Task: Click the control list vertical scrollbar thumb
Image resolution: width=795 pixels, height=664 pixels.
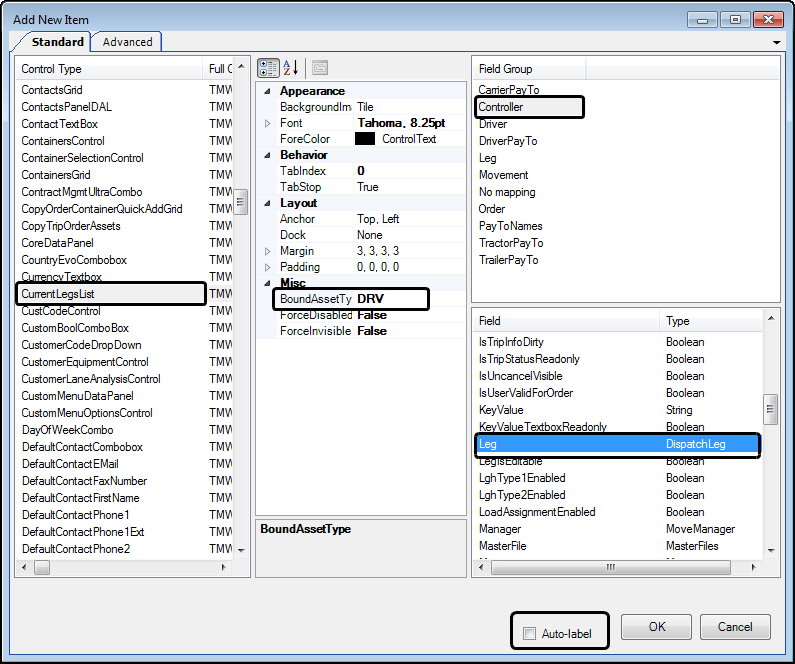Action: 241,202
